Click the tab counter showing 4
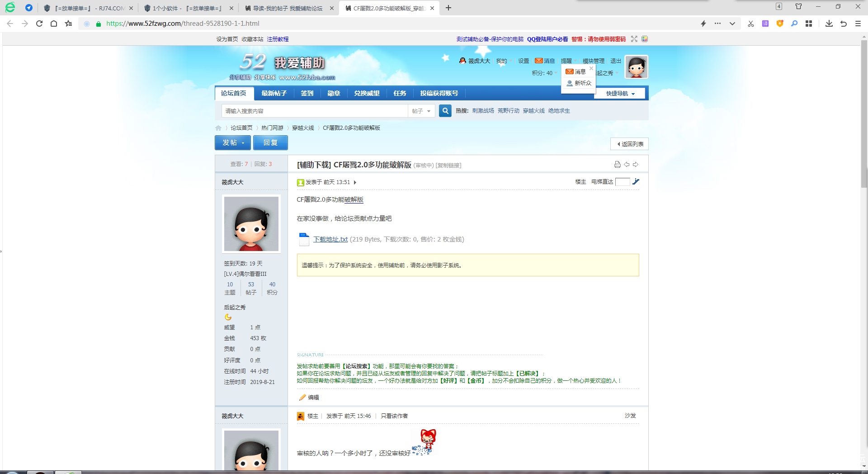The width and height of the screenshot is (868, 474). coord(779,6)
